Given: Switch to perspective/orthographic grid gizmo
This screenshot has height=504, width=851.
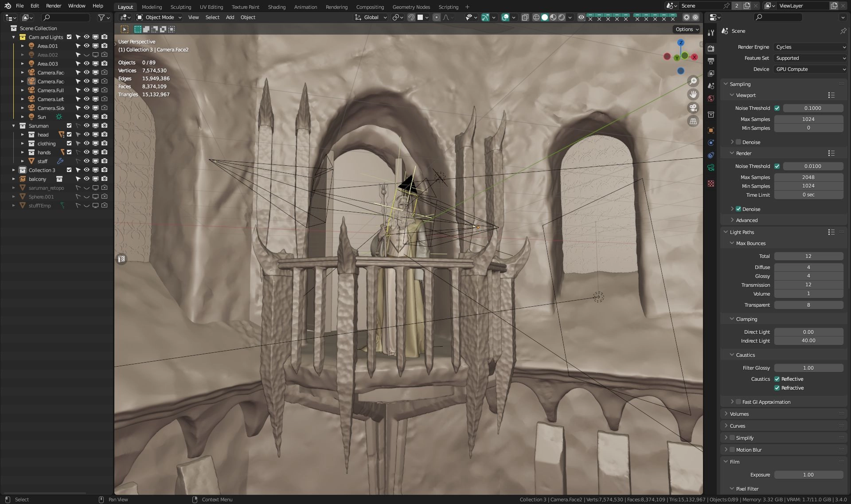Looking at the screenshot, I should pos(693,121).
